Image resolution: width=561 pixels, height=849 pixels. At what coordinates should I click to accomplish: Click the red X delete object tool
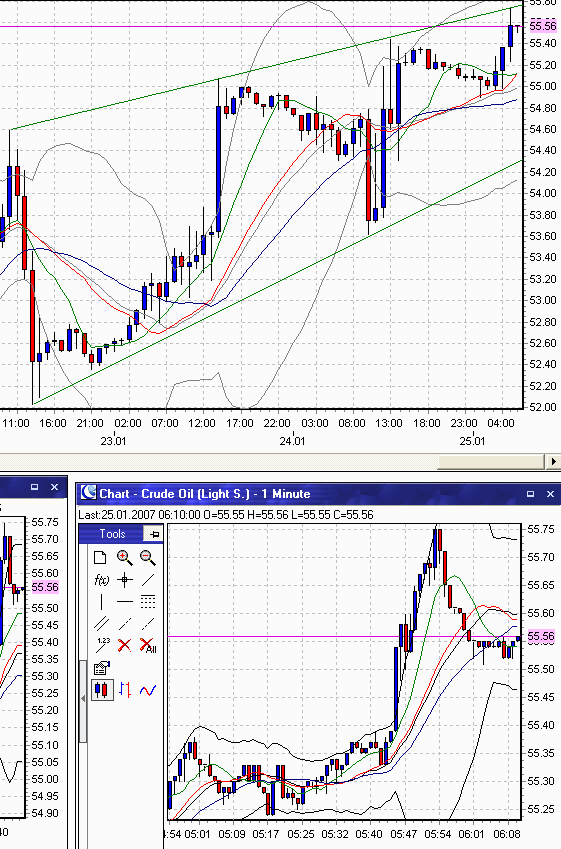coord(125,645)
